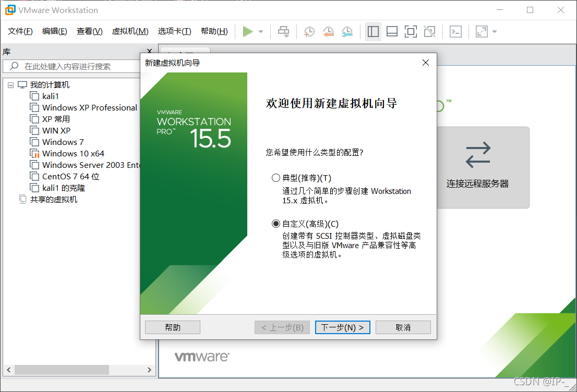577x392 pixels.
Task: Collapse the 我的计算机 tree node
Action: (10, 85)
